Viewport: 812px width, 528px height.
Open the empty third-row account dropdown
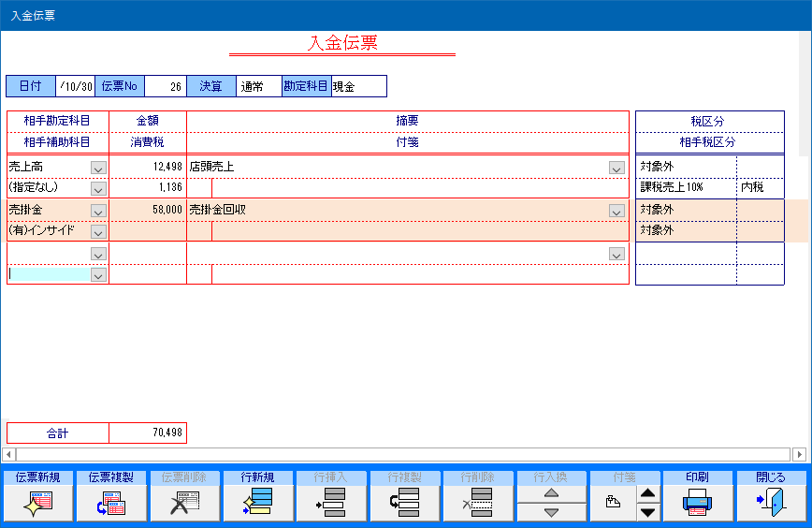tap(98, 254)
